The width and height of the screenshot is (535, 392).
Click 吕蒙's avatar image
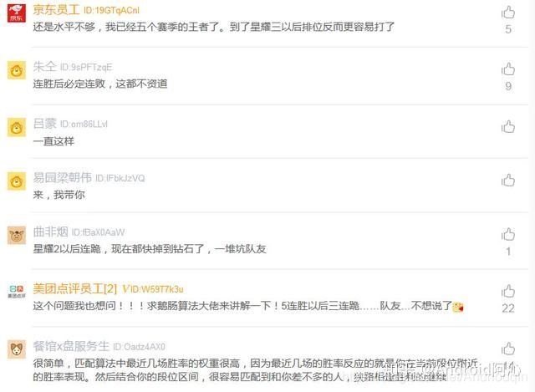pos(17,127)
